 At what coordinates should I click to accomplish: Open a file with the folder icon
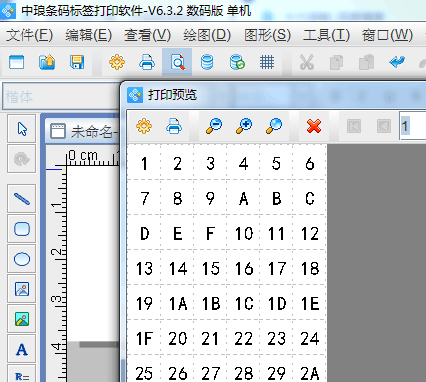click(47, 62)
